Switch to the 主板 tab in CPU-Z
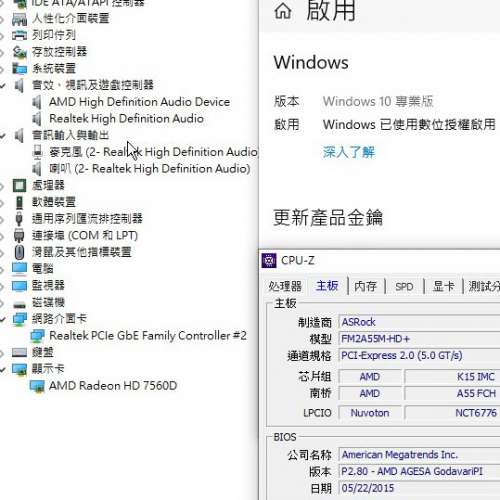500x500 pixels. (x=327, y=285)
